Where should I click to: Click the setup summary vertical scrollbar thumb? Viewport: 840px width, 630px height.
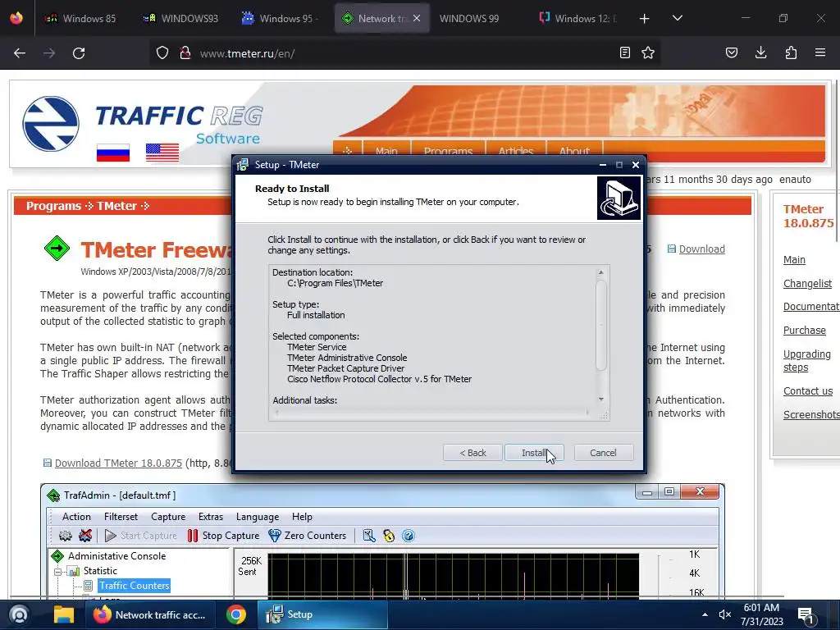[601, 325]
